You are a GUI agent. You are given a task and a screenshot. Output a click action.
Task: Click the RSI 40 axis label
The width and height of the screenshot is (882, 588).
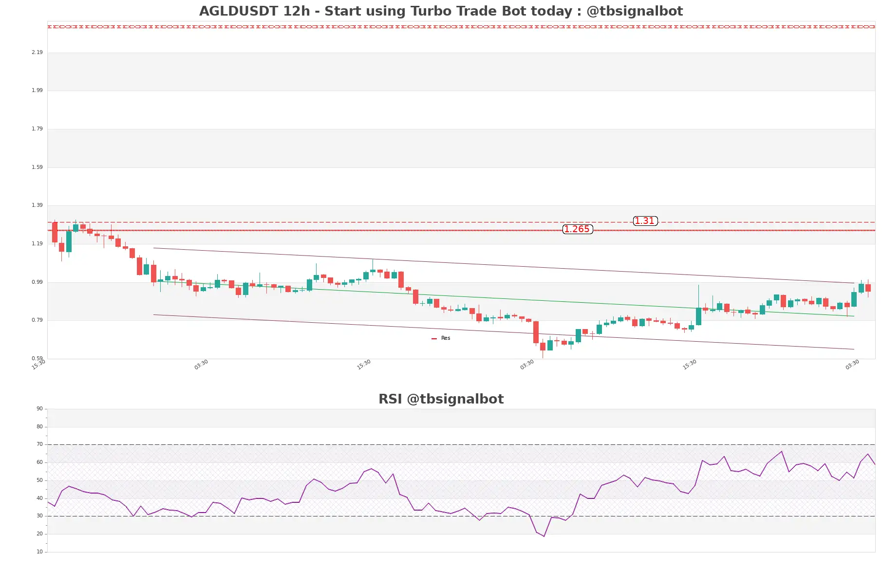[39, 498]
